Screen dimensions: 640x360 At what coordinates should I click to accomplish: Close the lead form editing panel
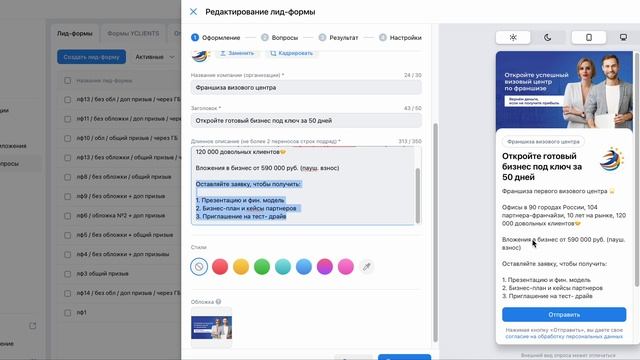click(x=193, y=12)
